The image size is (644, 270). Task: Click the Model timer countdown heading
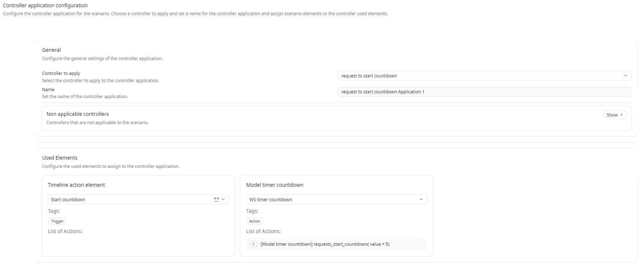point(275,185)
